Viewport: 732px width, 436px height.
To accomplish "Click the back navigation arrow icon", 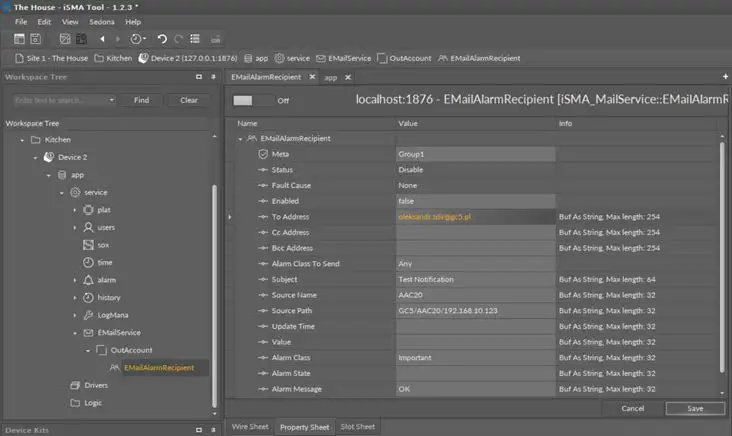I will point(103,39).
